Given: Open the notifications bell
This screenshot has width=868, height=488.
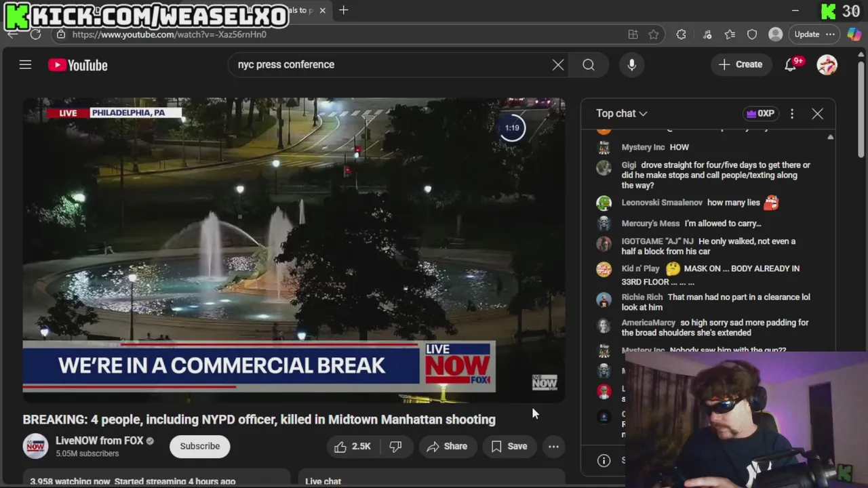Looking at the screenshot, I should pos(791,64).
